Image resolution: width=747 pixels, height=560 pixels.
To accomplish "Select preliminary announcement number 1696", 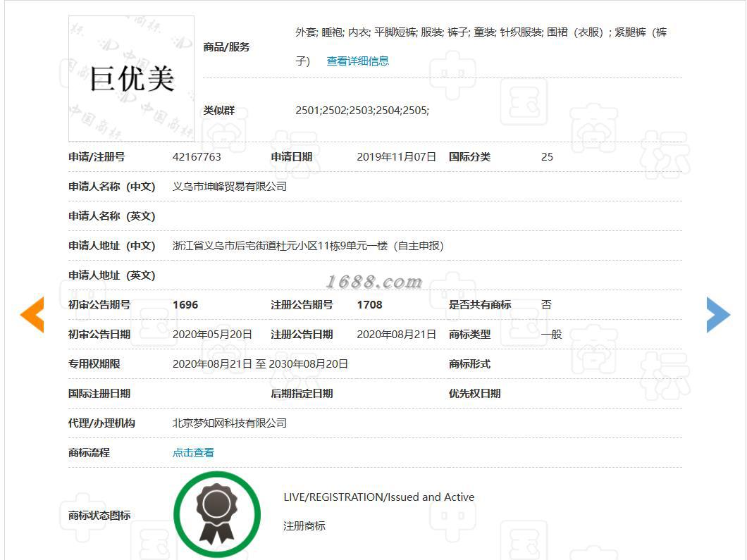I will coord(185,305).
